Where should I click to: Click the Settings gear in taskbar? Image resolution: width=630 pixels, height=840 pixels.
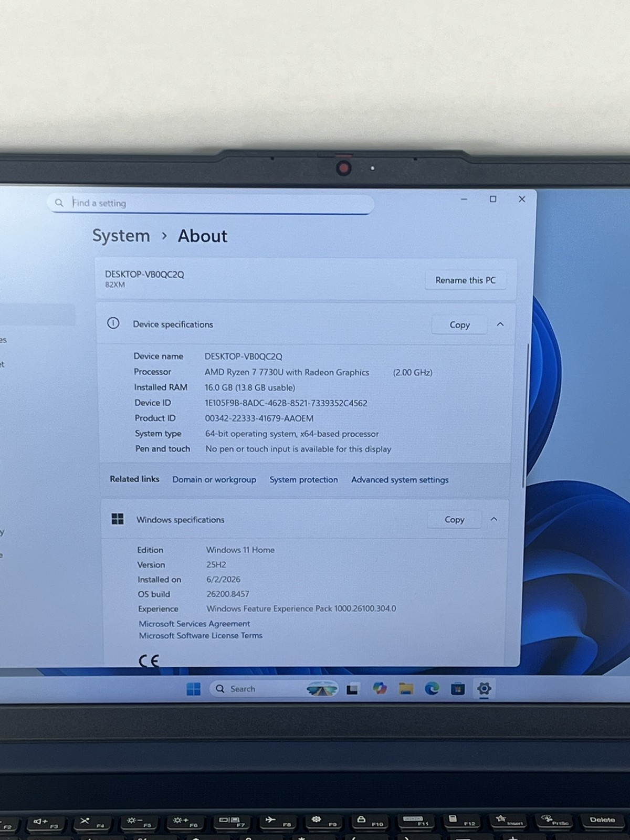coord(484,688)
